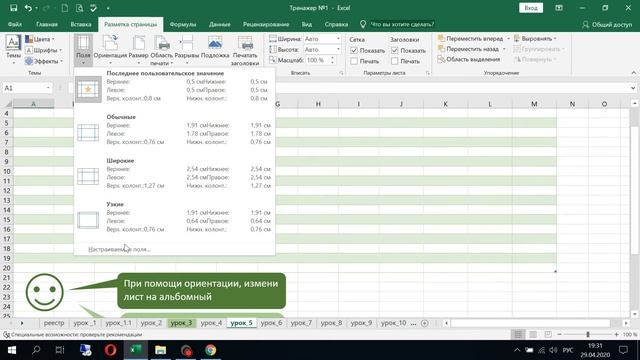Switch to the Review (Рецензирование) tab
Image resolution: width=640 pixels, height=360 pixels.
[266, 24]
